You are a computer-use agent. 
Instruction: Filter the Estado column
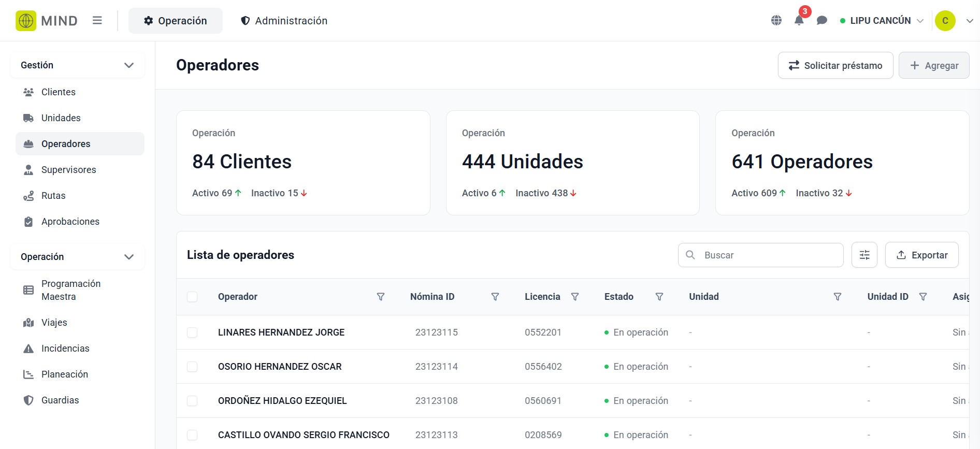[659, 297]
